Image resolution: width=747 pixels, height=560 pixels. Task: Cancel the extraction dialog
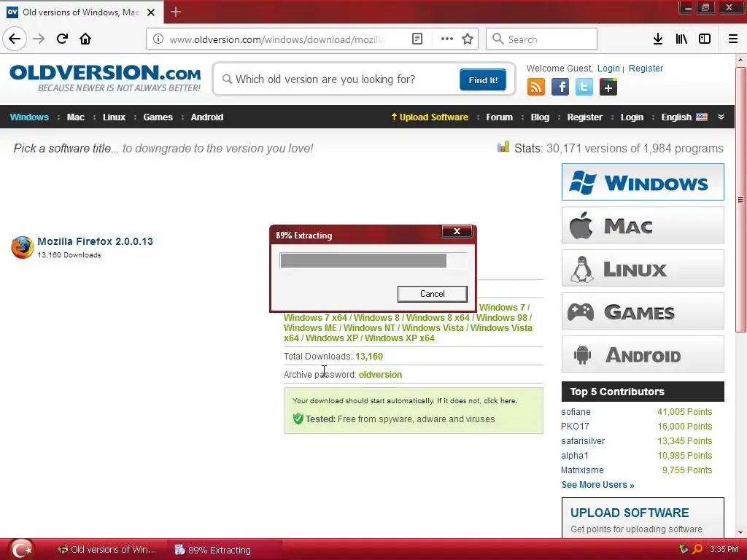coord(432,294)
